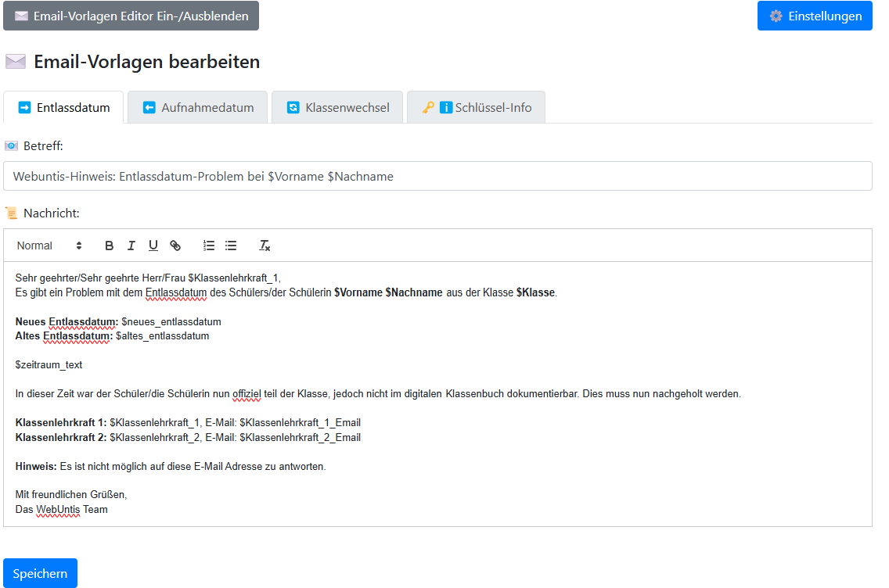Click the '$zeitraum_text' placeholder line
Viewport: 889px width, 588px height.
[x=49, y=365]
